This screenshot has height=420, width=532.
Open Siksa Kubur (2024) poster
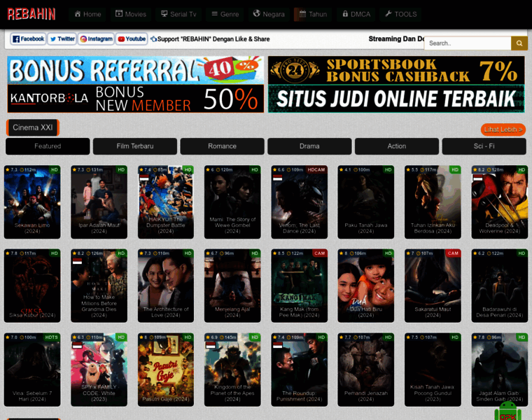[x=32, y=286]
